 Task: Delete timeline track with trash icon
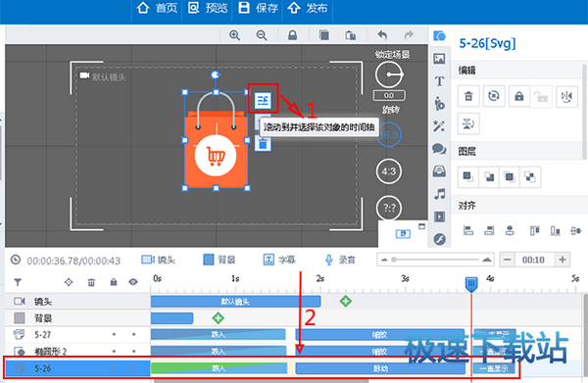(91, 282)
